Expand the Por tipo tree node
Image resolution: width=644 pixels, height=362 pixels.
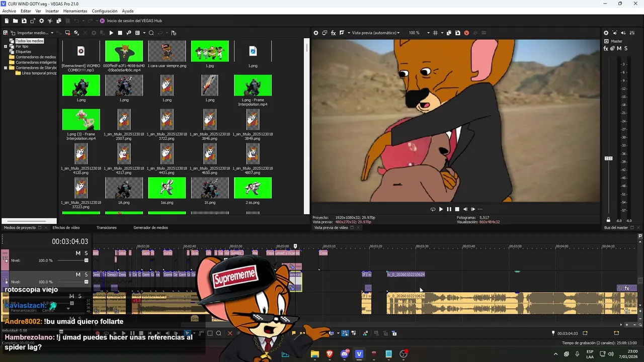[6, 46]
